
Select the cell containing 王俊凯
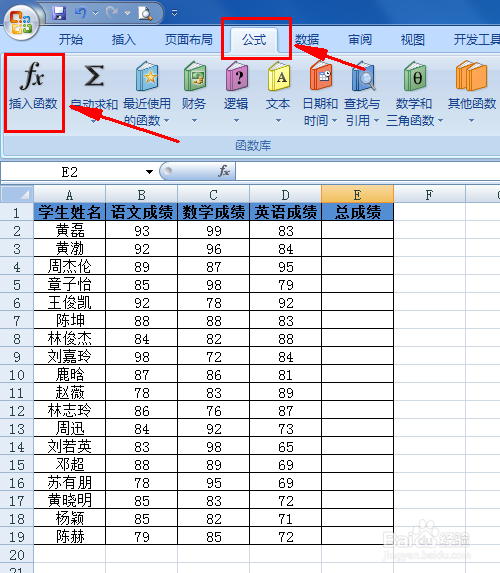pos(69,302)
